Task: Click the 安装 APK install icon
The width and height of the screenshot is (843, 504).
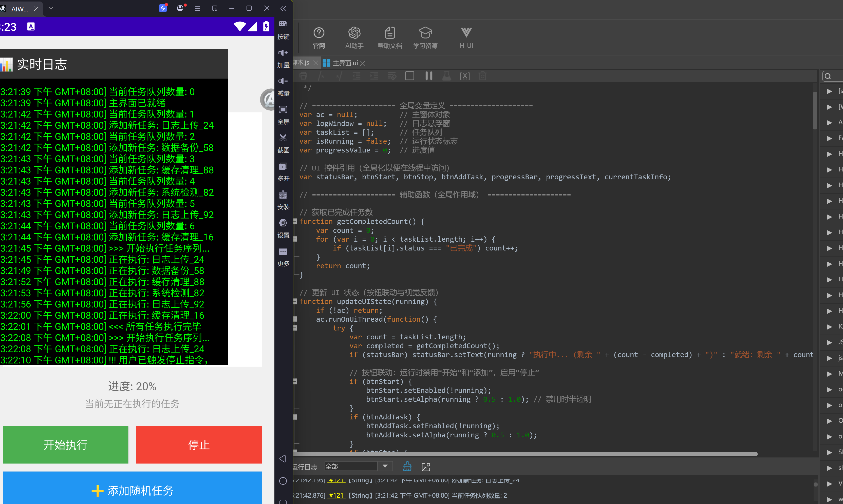Action: 283,200
